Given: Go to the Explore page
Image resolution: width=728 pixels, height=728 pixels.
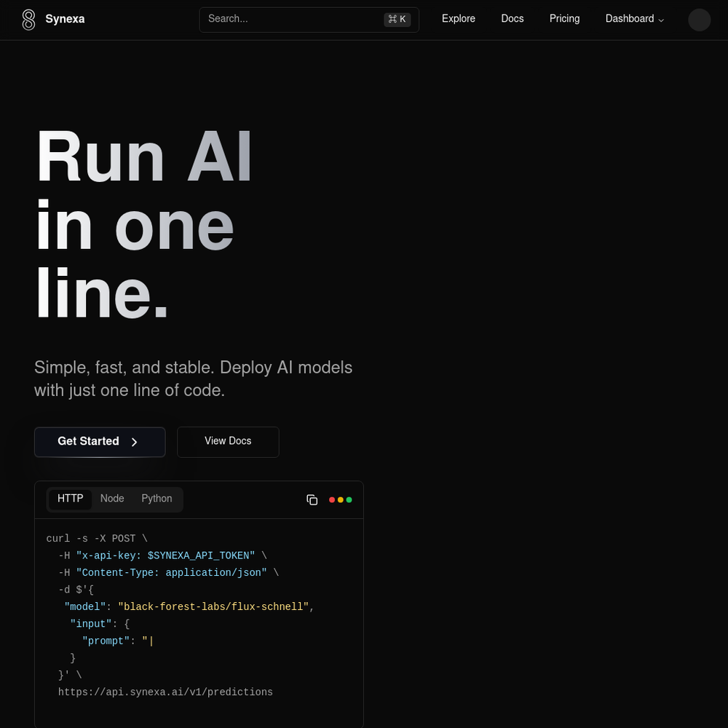Looking at the screenshot, I should (x=458, y=19).
